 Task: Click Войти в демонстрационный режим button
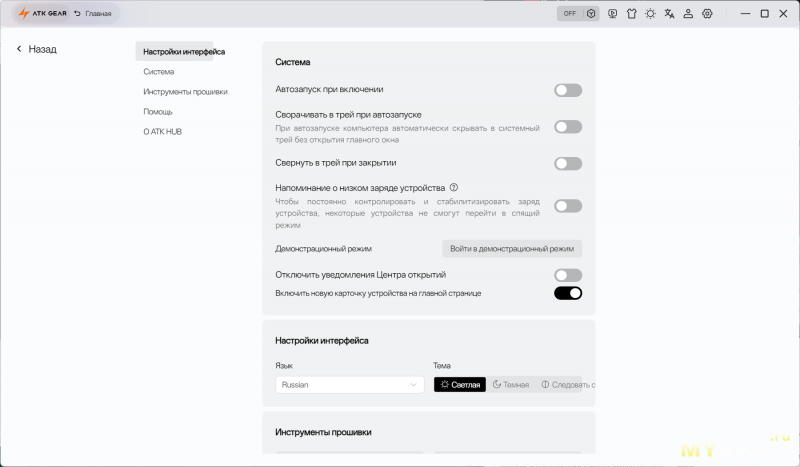coord(512,249)
